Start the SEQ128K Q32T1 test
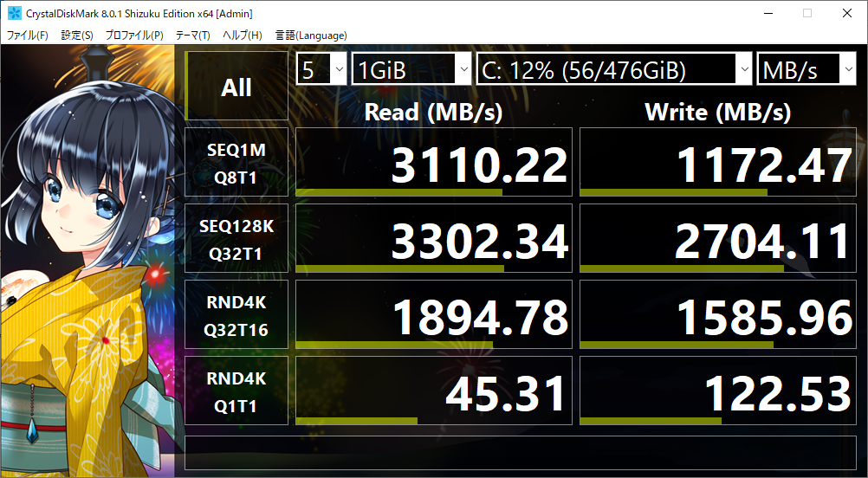This screenshot has height=478, width=868. 236,238
